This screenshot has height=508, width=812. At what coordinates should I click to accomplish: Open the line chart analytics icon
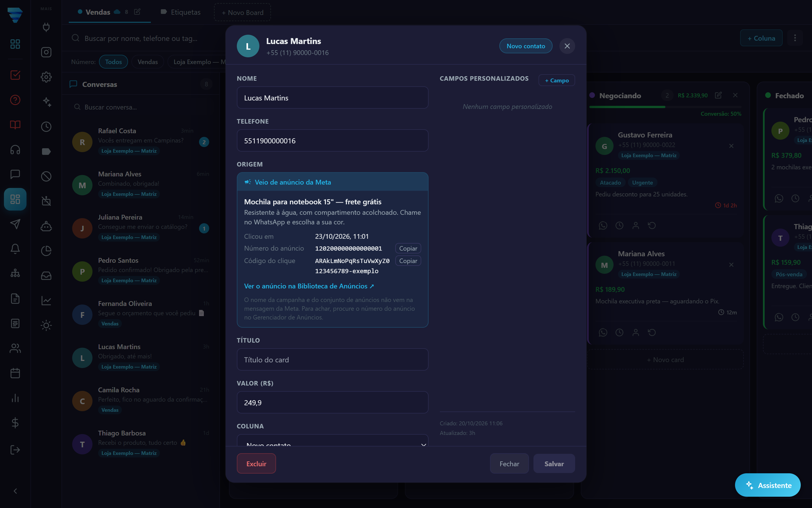click(x=46, y=301)
